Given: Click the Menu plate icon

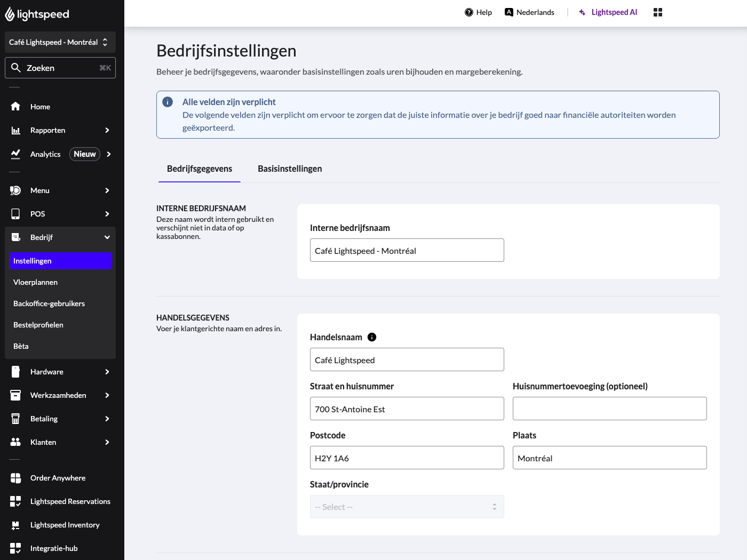Looking at the screenshot, I should tap(15, 190).
